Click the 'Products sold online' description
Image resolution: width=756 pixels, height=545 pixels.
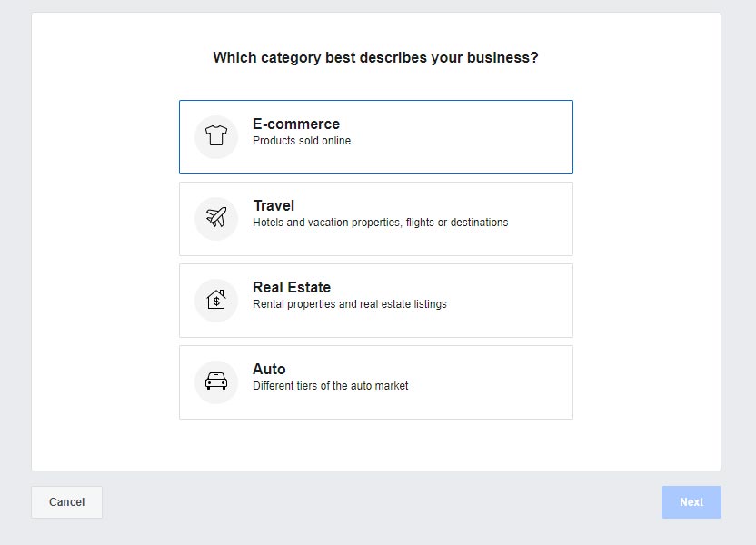(302, 141)
